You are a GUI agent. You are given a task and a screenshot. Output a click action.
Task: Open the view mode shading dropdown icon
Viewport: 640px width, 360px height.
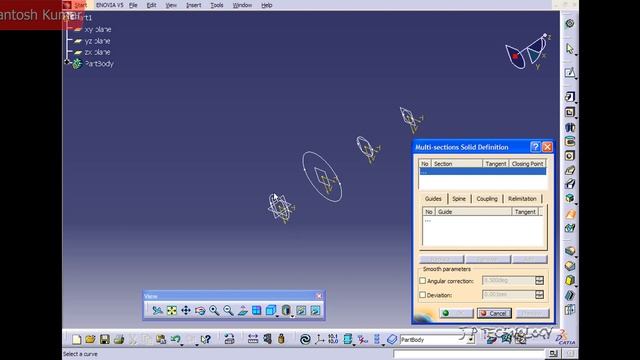(287, 311)
